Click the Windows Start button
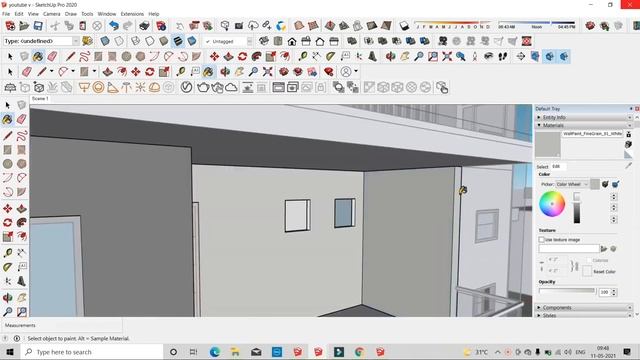The image size is (640, 360). 10,352
